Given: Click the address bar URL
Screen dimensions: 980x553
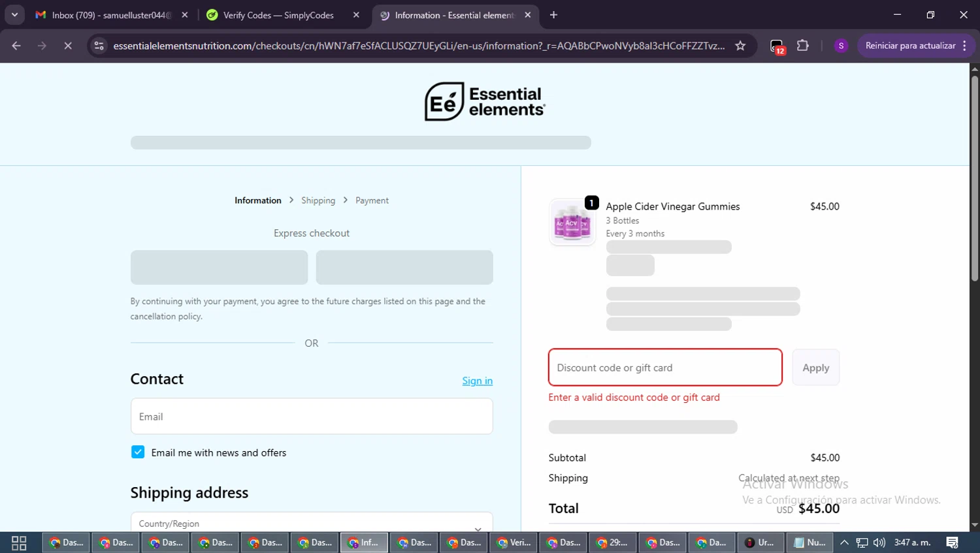Looking at the screenshot, I should point(418,46).
